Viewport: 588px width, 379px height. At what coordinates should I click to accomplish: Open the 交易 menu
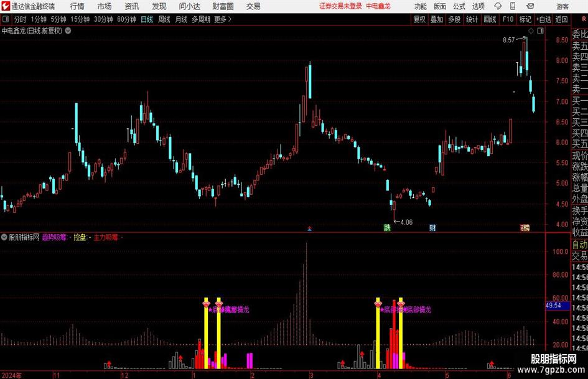pyautogui.click(x=253, y=6)
